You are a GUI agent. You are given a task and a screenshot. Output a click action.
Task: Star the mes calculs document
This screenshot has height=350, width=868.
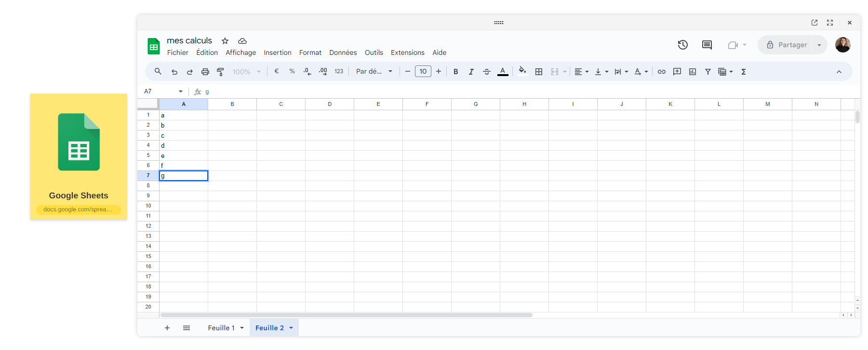(x=225, y=41)
